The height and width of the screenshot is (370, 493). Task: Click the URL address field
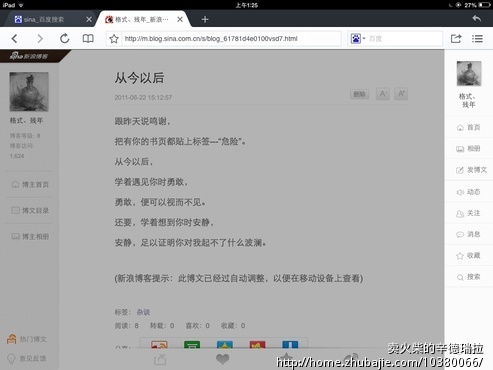231,39
